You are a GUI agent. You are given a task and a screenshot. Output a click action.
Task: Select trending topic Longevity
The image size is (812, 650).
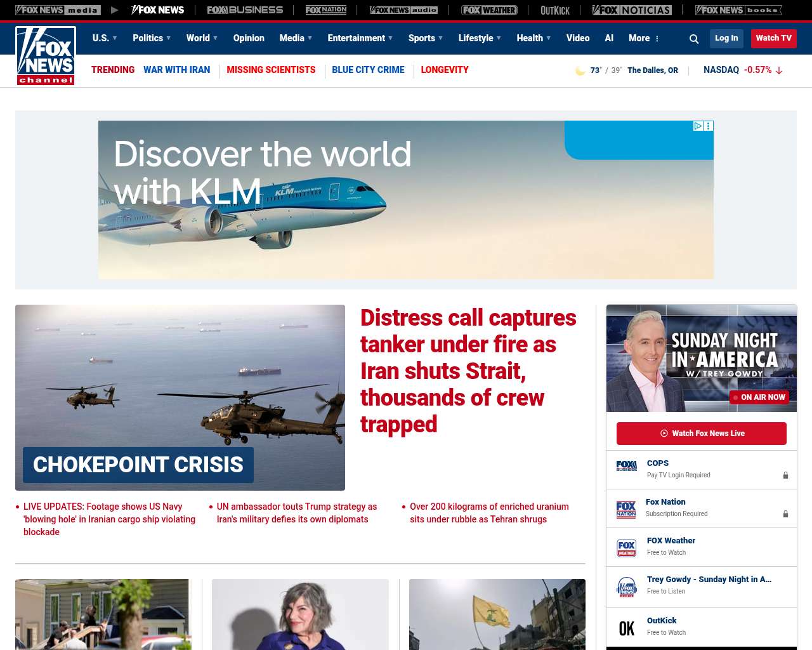[445, 70]
